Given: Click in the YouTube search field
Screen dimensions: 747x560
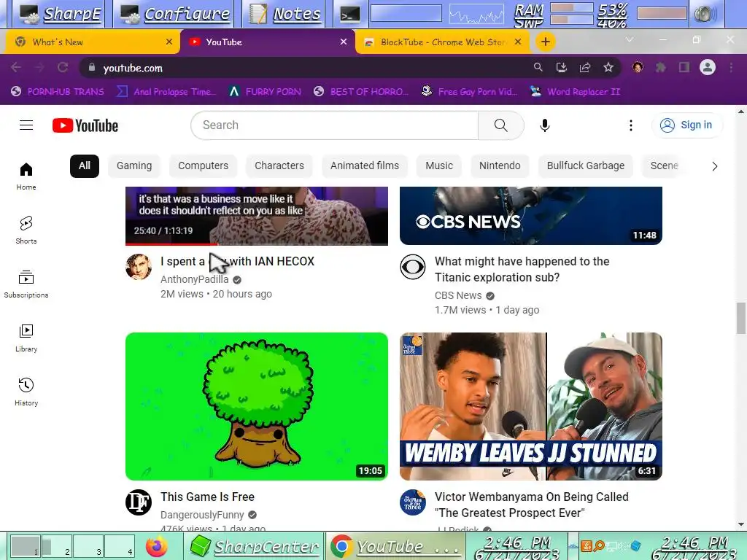Looking at the screenshot, I should [x=334, y=125].
